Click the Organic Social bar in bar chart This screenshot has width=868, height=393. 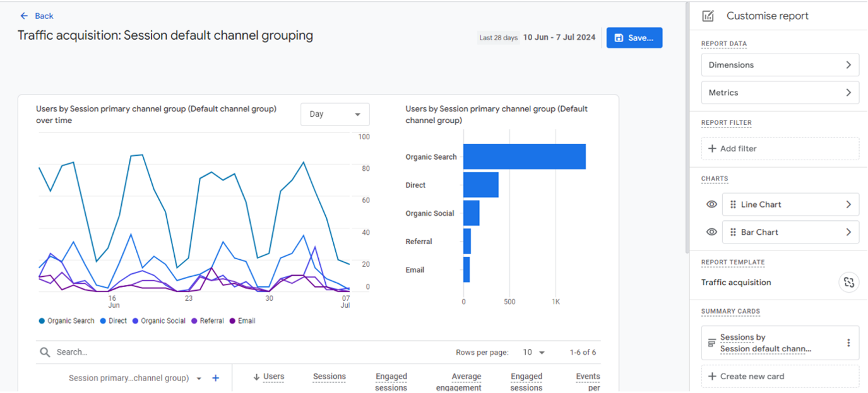(472, 213)
